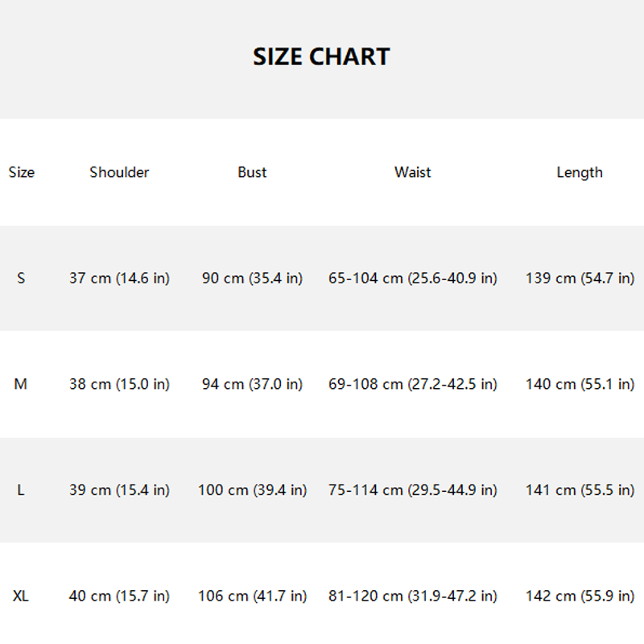Select the Length column header
This screenshot has width=644, height=644.
(580, 172)
